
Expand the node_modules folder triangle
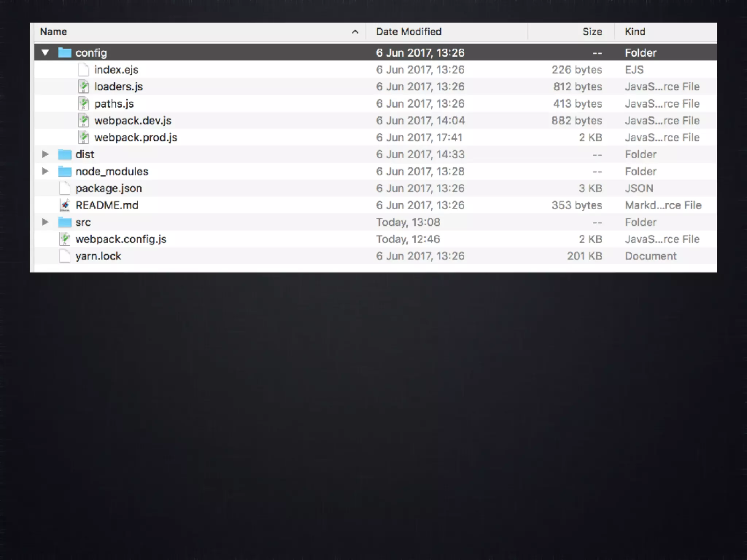[45, 171]
